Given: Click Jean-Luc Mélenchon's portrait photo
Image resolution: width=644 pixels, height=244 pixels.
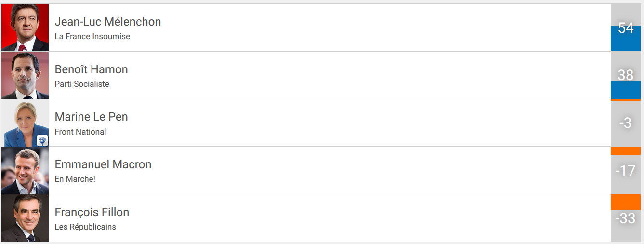Looking at the screenshot, I should [x=25, y=27].
